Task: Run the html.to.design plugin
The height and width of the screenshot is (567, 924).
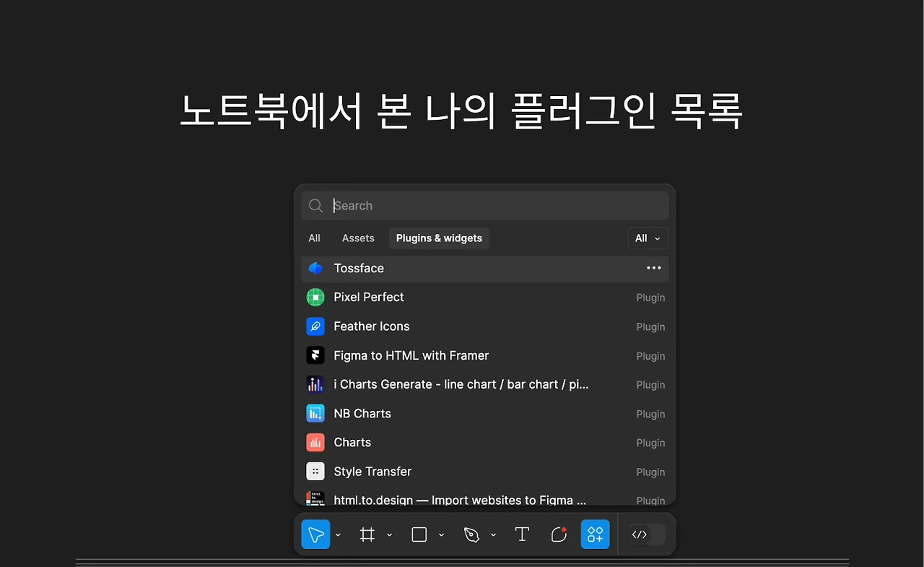Action: coord(485,497)
